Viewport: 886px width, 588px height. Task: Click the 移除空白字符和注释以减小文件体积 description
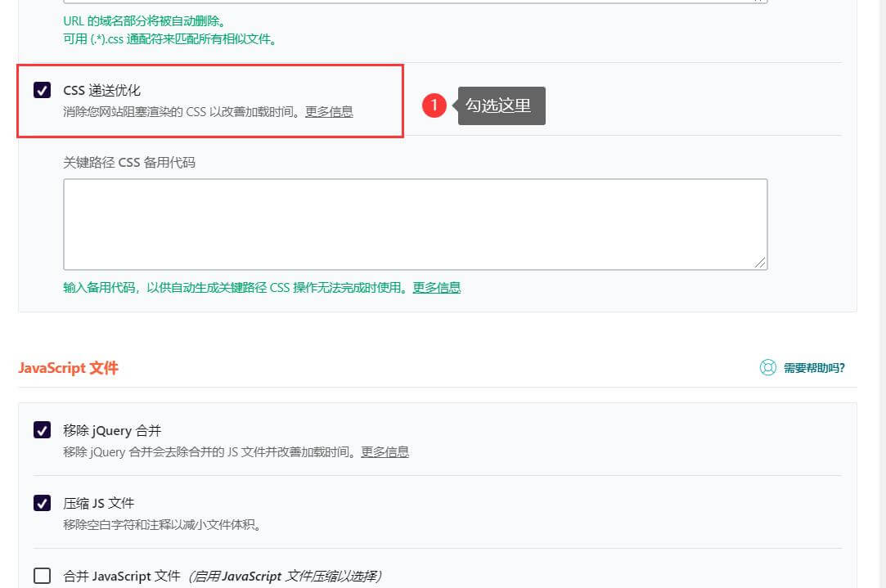(x=162, y=525)
